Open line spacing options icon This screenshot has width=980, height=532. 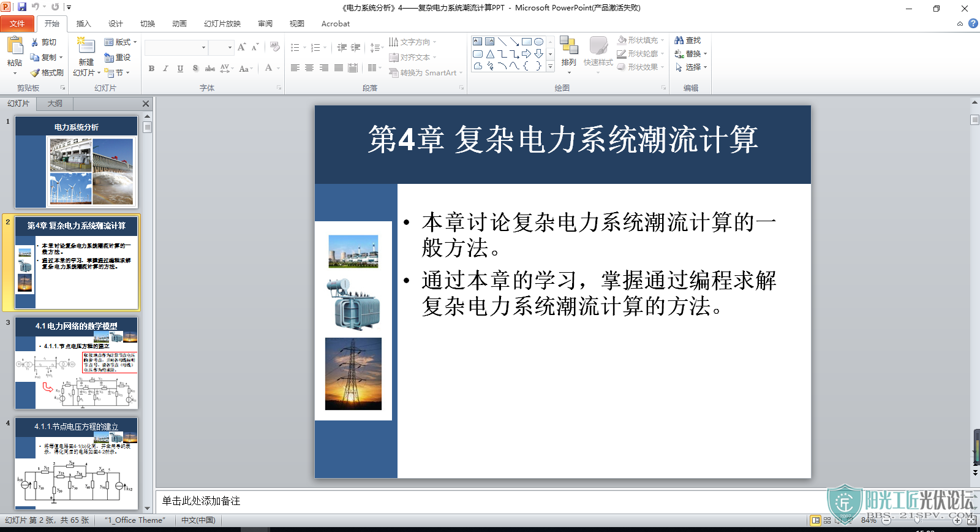click(x=375, y=47)
